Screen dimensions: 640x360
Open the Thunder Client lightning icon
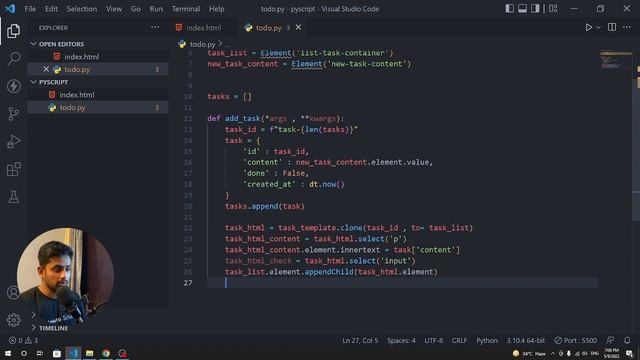tap(13, 86)
